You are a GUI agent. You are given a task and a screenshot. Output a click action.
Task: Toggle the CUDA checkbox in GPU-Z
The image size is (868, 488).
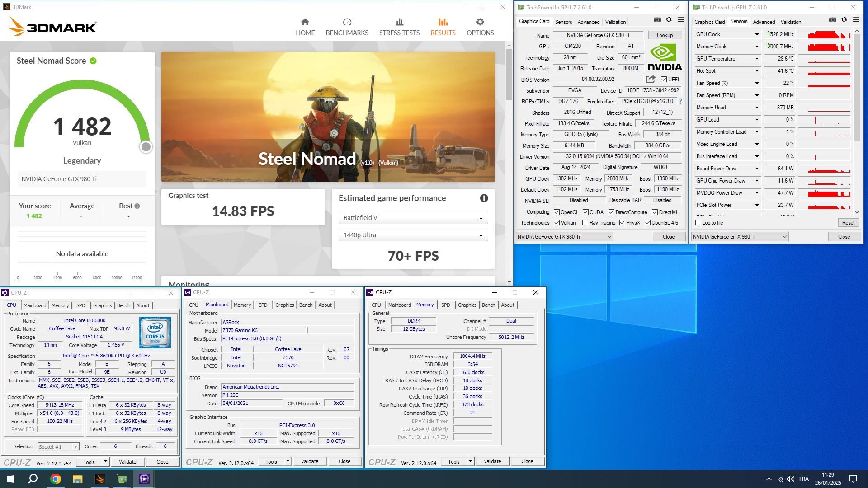[585, 212]
